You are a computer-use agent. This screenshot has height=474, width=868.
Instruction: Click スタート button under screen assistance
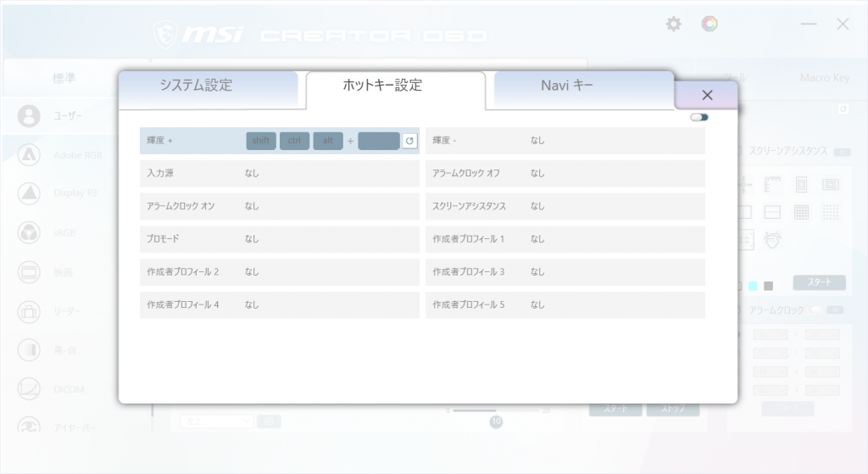(x=820, y=282)
